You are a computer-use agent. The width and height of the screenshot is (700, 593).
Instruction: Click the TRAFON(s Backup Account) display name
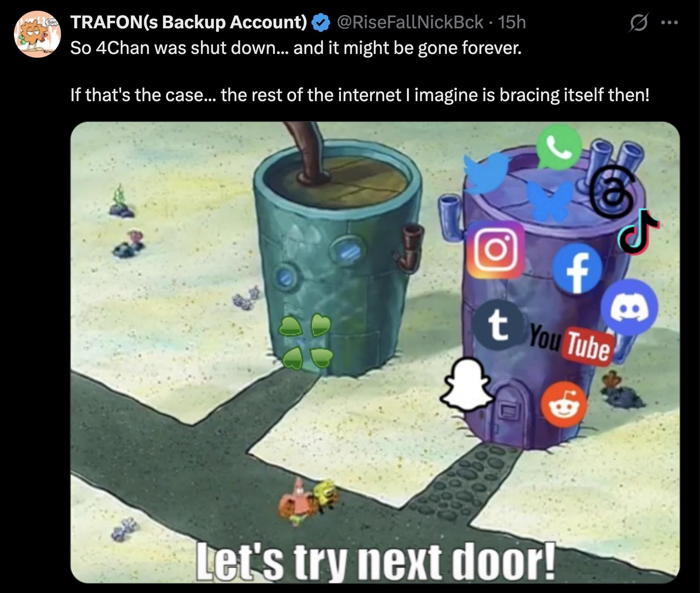189,22
